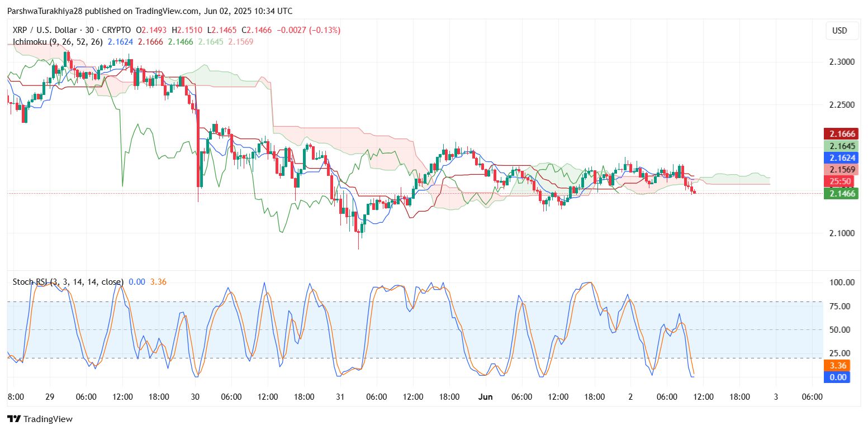The height and width of the screenshot is (431, 868).
Task: Click the 30 date label on time axis
Action: pos(195,396)
